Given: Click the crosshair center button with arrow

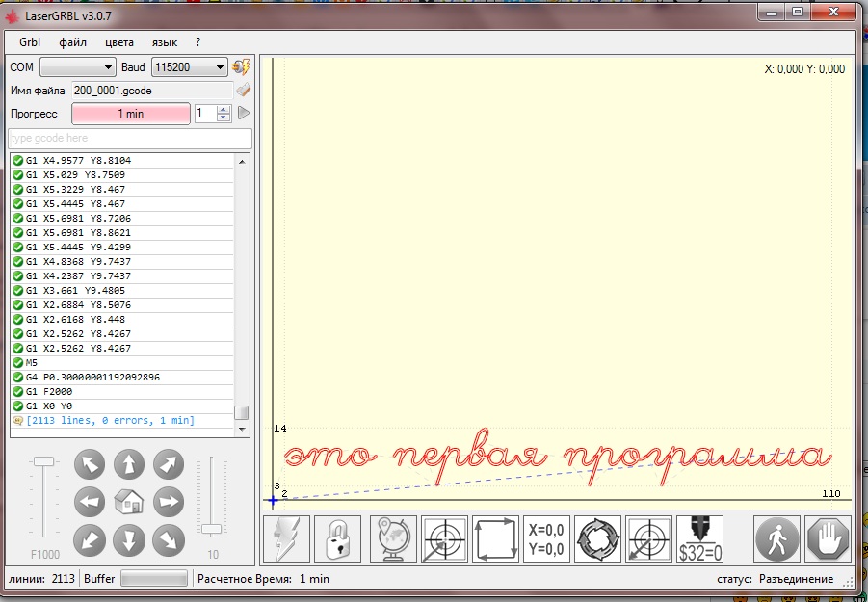Looking at the screenshot, I should [444, 539].
